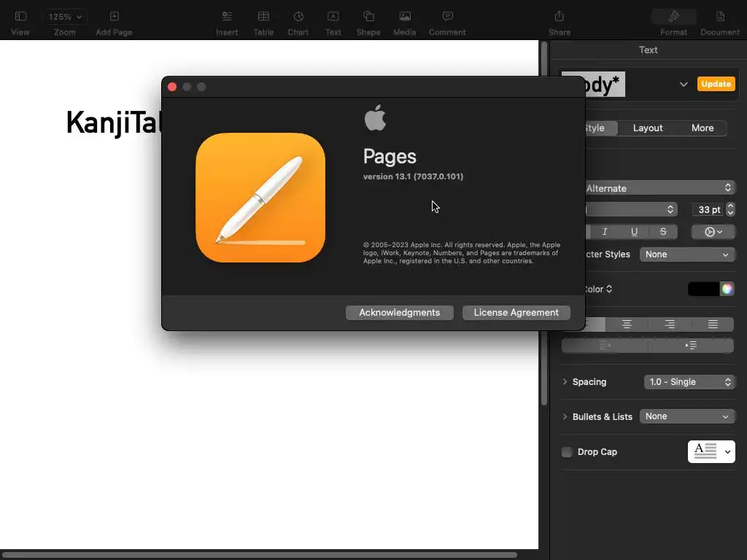
Task: Open the font family dropdown showing Alternate
Action: pyautogui.click(x=660, y=188)
